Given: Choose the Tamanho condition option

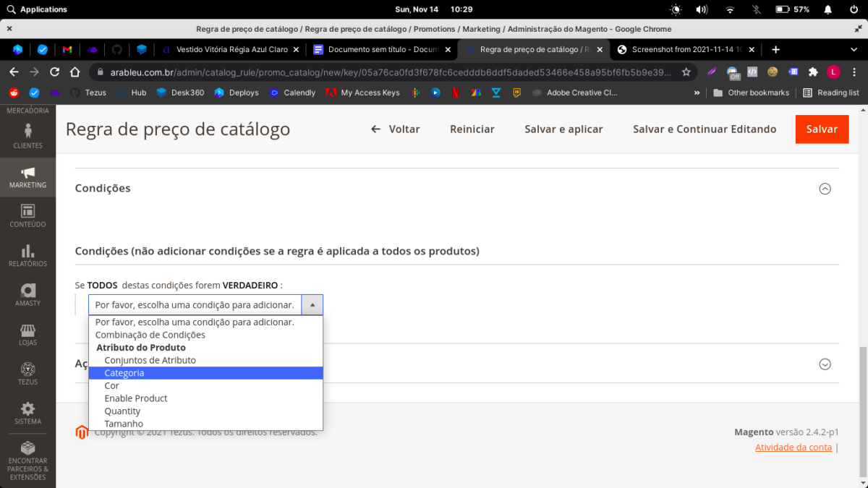Looking at the screenshot, I should tap(206, 424).
